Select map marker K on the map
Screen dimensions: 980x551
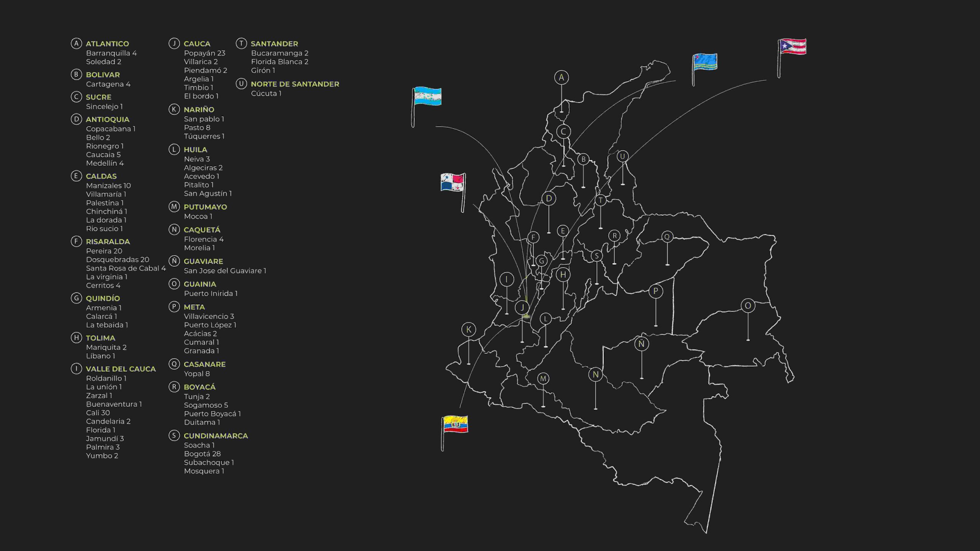tap(469, 329)
